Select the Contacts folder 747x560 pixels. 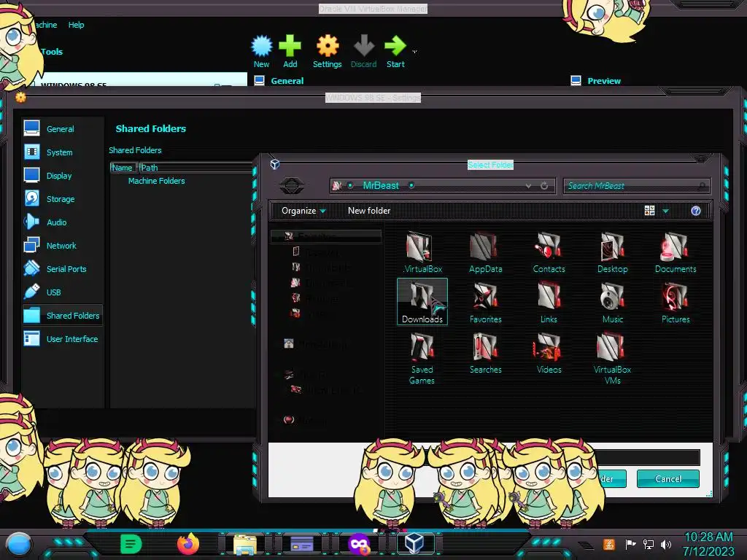point(549,253)
